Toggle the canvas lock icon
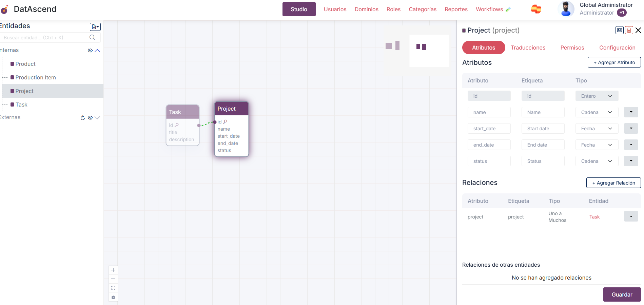The height and width of the screenshot is (305, 644). (x=113, y=297)
